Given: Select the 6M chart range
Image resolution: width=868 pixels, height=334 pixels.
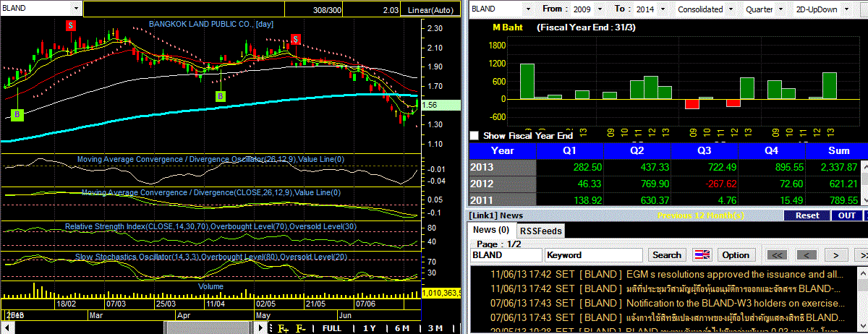Looking at the screenshot, I should point(402,328).
